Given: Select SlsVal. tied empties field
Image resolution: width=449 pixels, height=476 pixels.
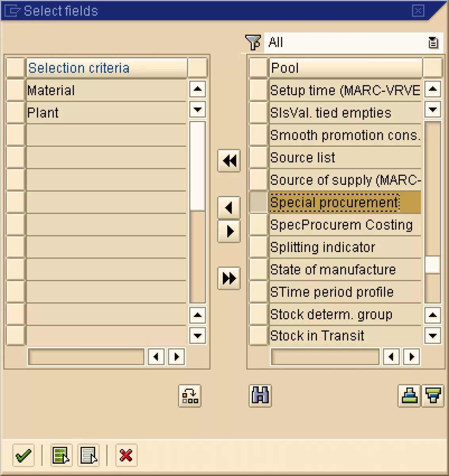Looking at the screenshot, I should pyautogui.click(x=345, y=113).
